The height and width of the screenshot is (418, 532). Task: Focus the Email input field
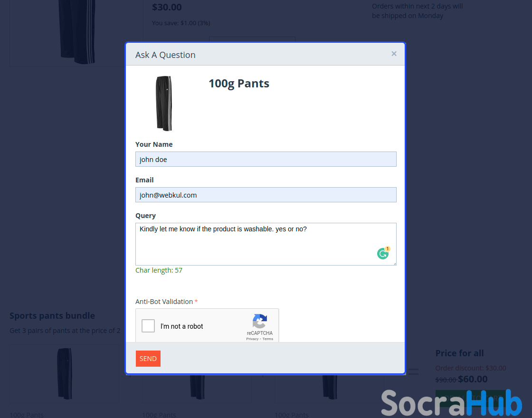266,195
